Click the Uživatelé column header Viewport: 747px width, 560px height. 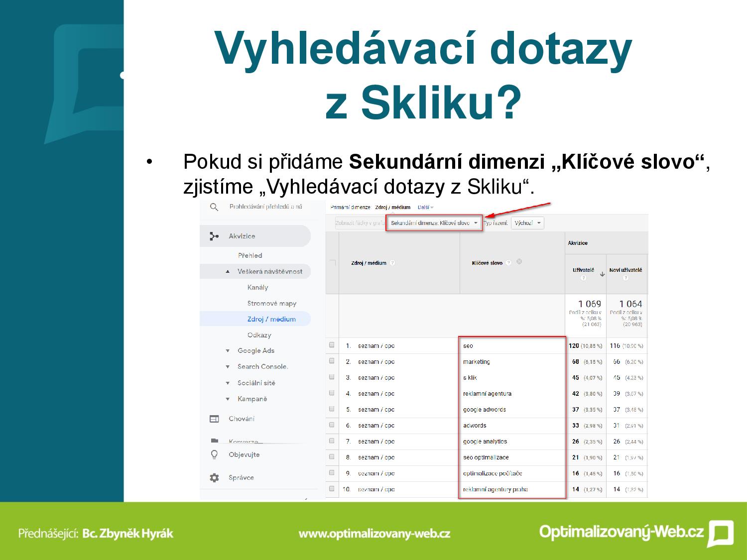(583, 270)
